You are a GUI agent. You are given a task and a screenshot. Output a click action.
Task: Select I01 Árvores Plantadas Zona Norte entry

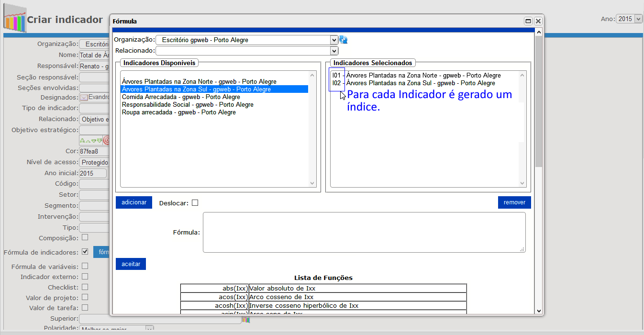(416, 76)
